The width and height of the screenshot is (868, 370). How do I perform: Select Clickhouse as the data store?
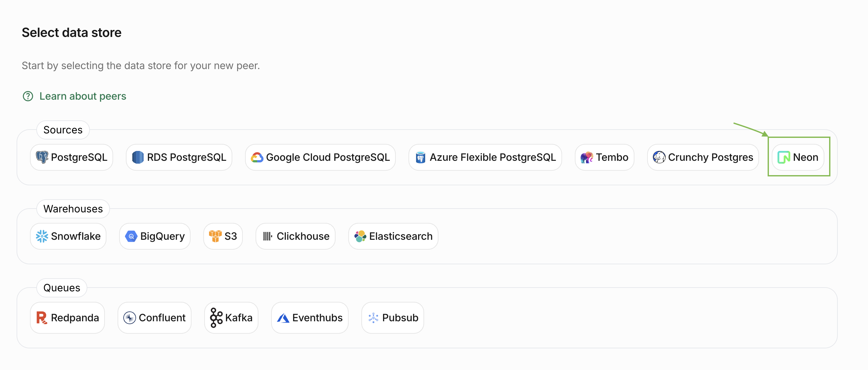295,236
